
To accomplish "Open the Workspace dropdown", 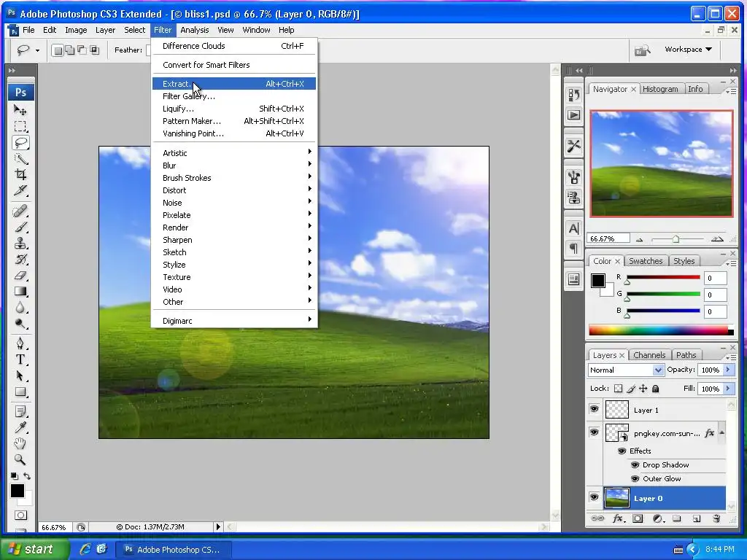I will pos(688,50).
